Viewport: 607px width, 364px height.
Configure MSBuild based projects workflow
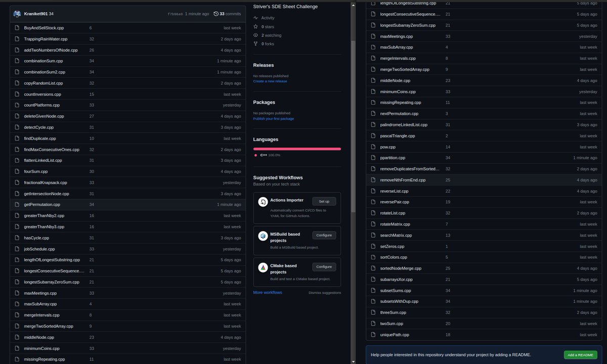[324, 235]
